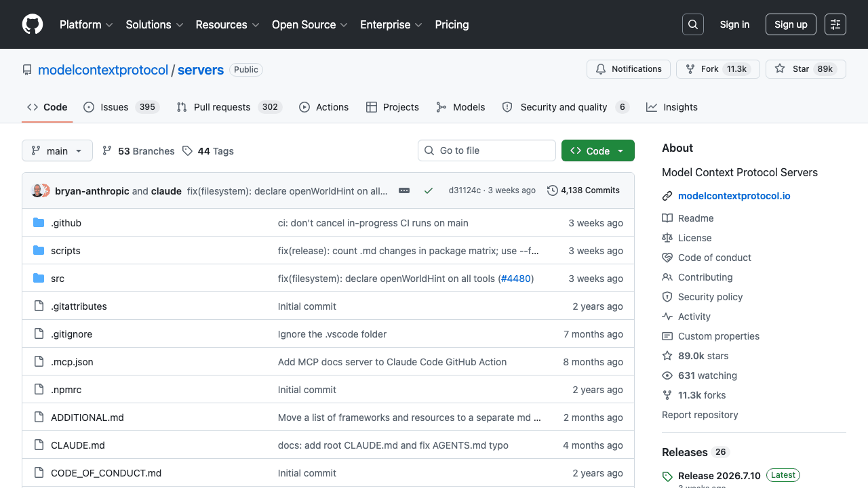Viewport: 868px width, 488px height.
Task: Expand the Solutions menu
Action: pos(155,24)
